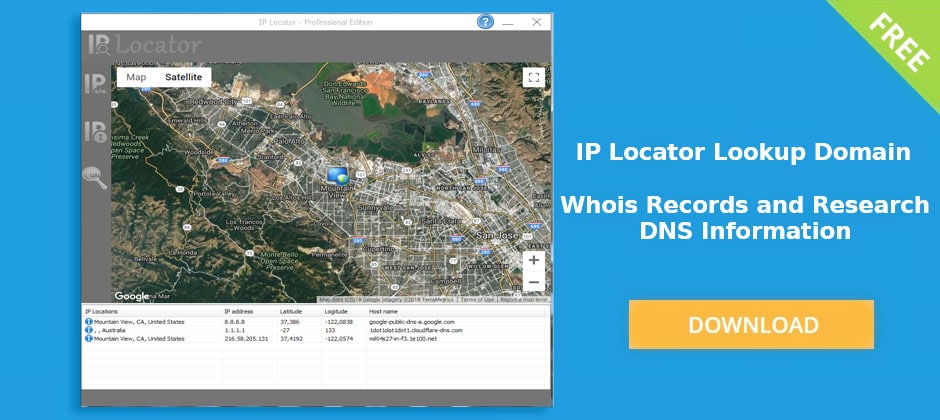Toggle fullscreen map view
This screenshot has width=940, height=420.
click(x=534, y=77)
